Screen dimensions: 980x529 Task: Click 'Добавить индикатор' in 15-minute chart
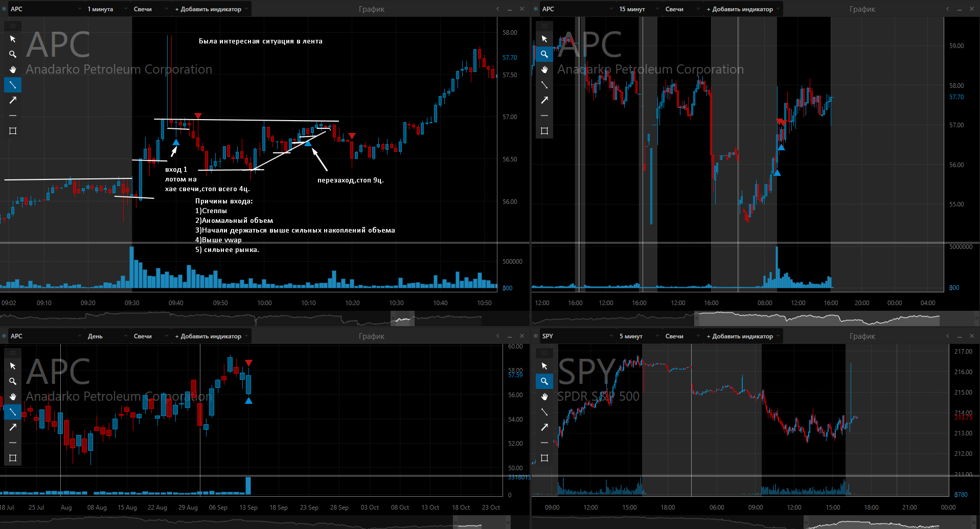click(x=743, y=9)
